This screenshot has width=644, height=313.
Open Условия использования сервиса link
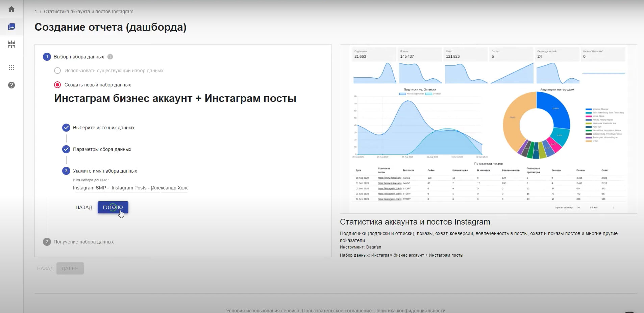tap(263, 311)
